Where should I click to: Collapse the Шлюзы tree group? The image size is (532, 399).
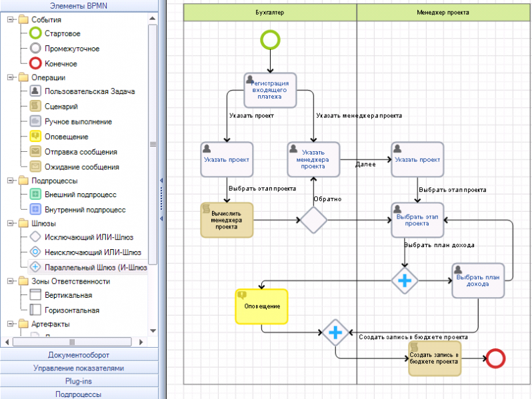pyautogui.click(x=11, y=224)
